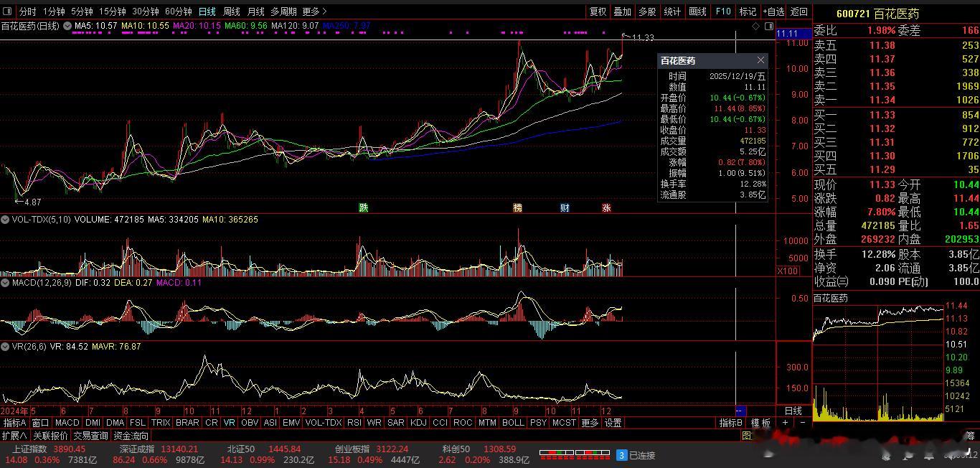
Task: Click 返回 to go back
Action: click(798, 11)
